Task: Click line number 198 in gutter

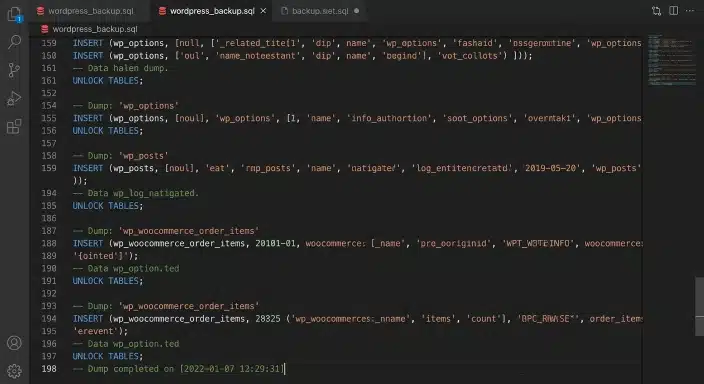Action: (49, 369)
